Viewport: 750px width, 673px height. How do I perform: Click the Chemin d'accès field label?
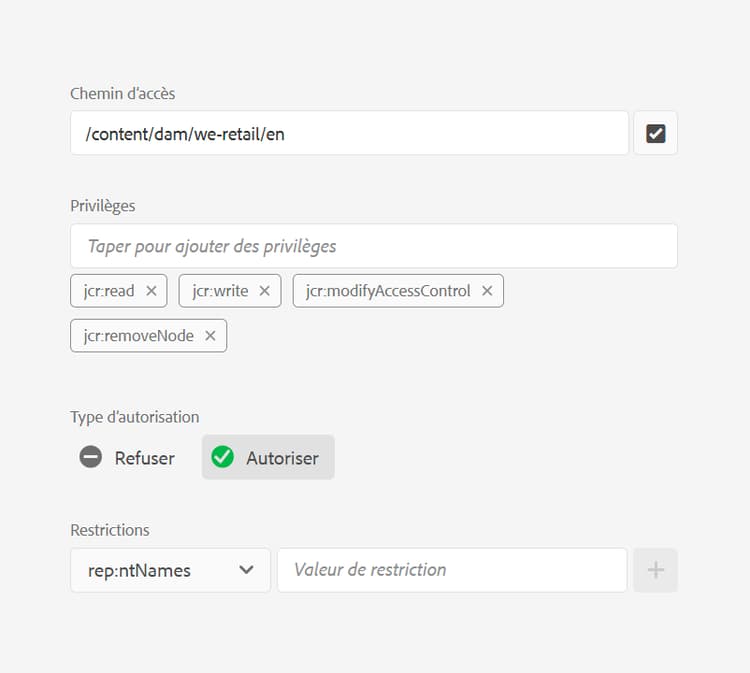click(122, 93)
